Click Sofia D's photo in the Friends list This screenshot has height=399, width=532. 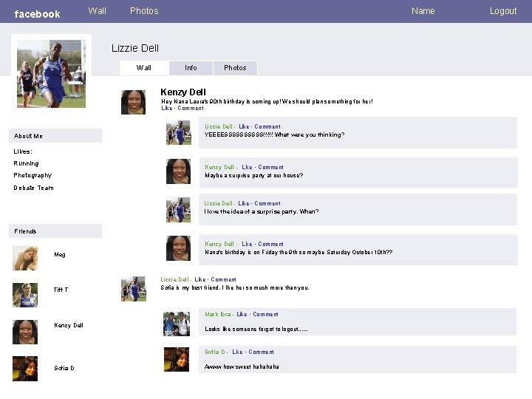point(25,369)
